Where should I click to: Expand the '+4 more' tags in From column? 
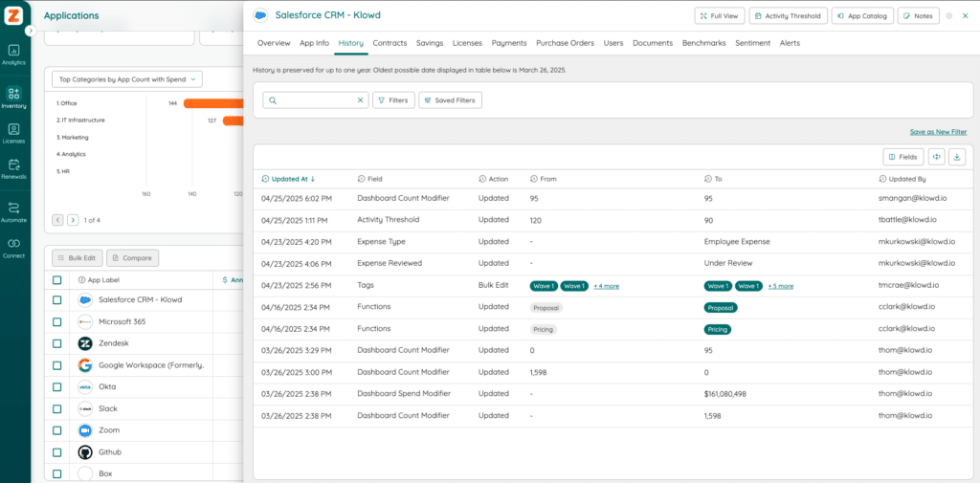tap(606, 286)
